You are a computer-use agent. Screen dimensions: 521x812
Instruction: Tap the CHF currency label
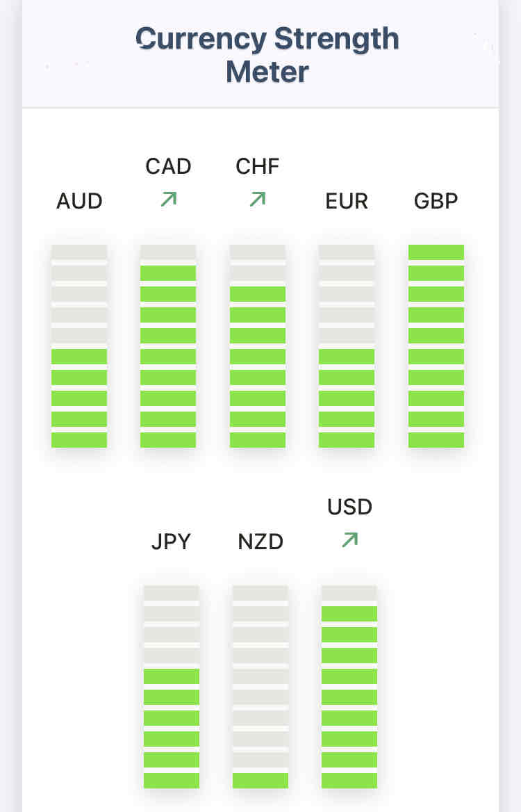point(258,167)
